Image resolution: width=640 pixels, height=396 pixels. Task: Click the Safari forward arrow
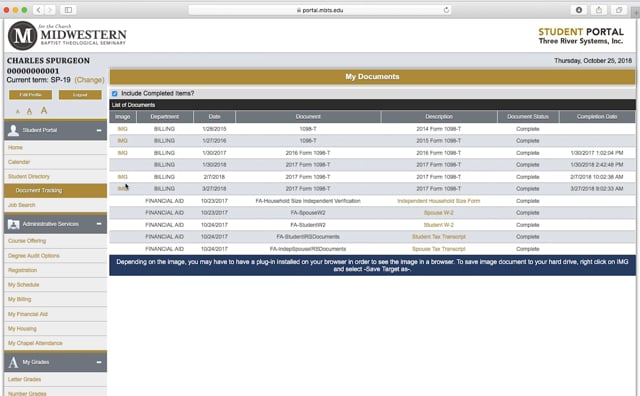click(x=50, y=10)
